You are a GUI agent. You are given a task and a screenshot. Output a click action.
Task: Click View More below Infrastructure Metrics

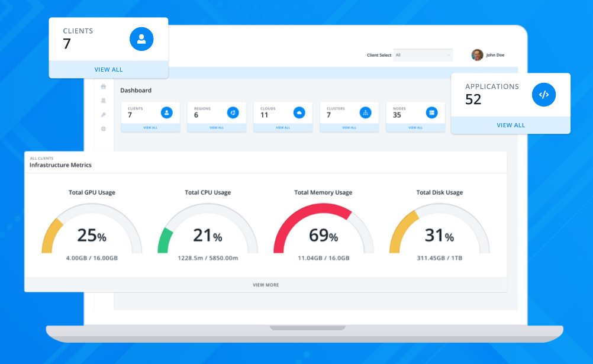point(266,285)
